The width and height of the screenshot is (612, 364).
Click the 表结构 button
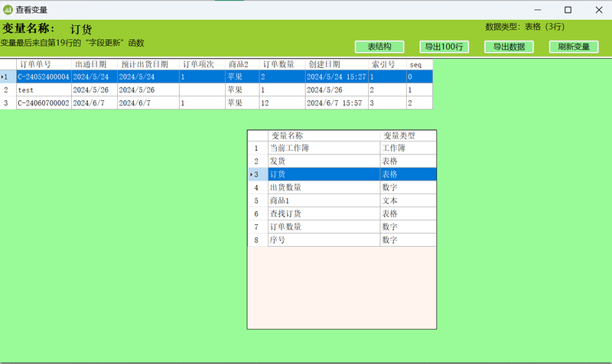click(379, 47)
